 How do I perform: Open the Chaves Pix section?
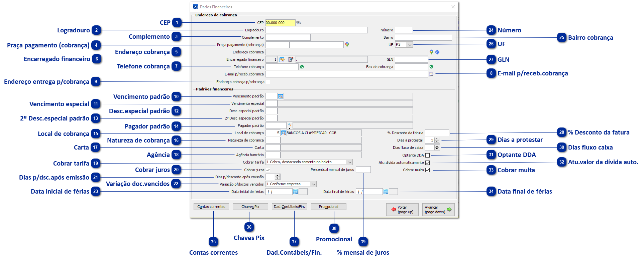point(250,207)
